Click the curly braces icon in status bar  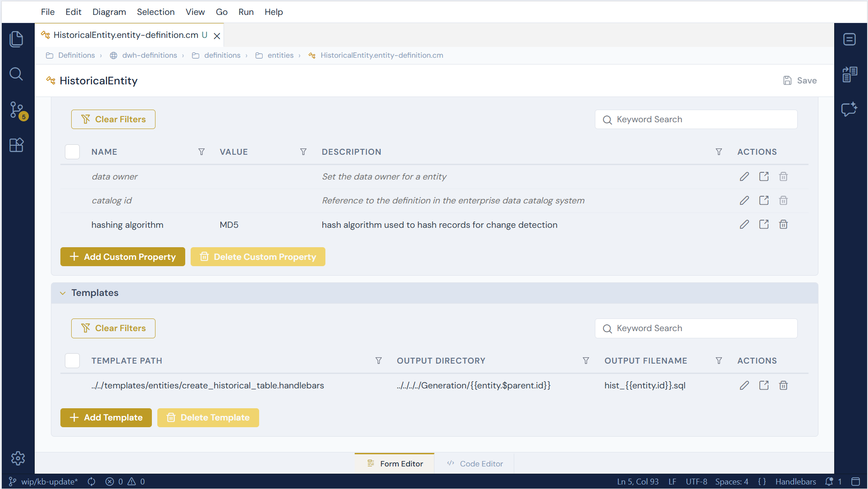click(762, 481)
